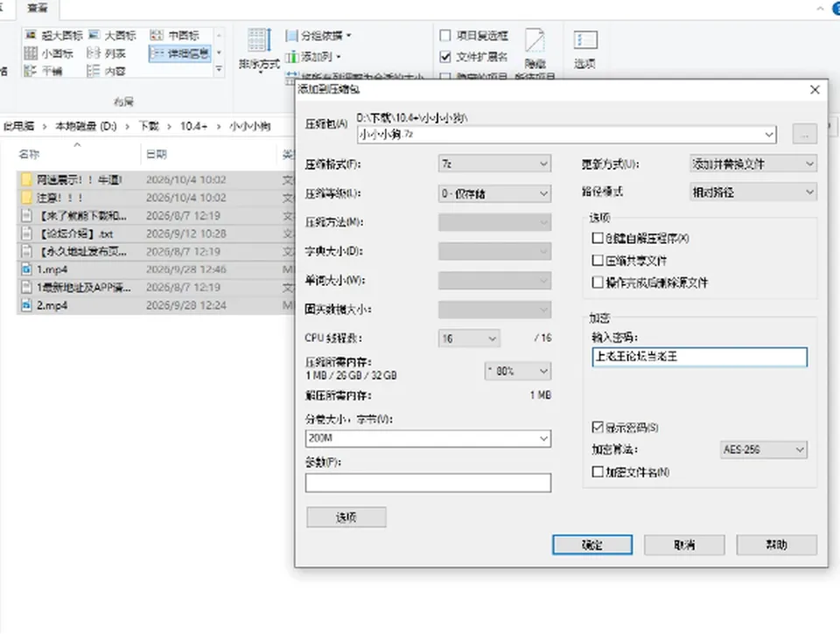Click the 输入密码 password field

[x=700, y=357]
